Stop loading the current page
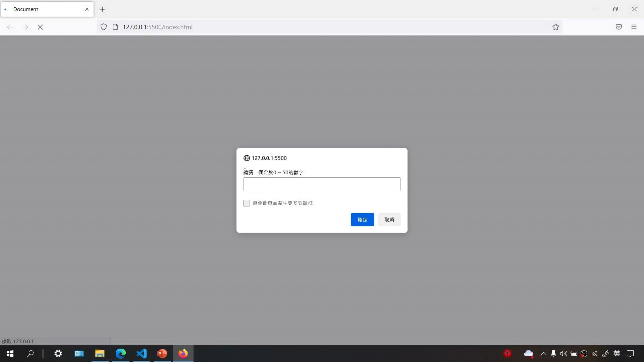Screen dimensions: 644x362 click(40, 27)
